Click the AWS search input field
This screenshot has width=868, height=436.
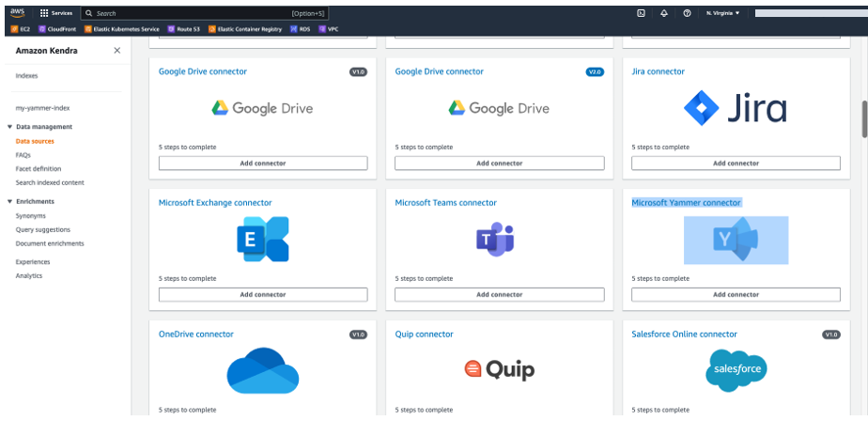pos(204,13)
